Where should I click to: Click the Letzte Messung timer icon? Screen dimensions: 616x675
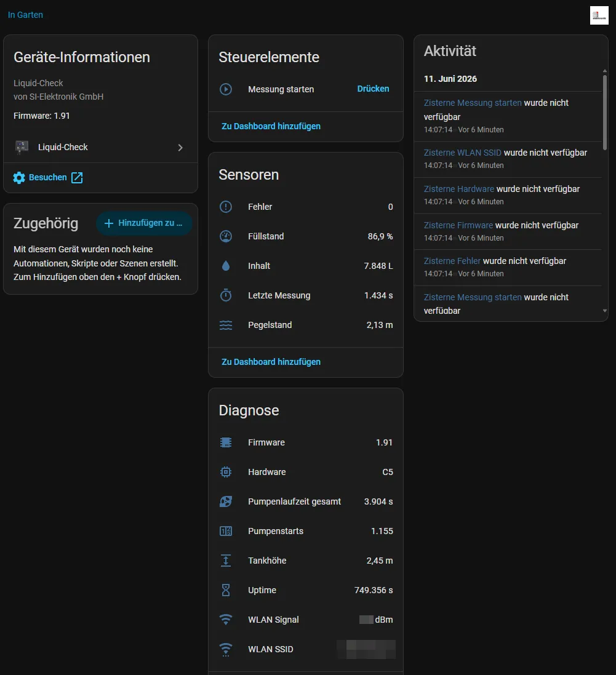(x=226, y=295)
